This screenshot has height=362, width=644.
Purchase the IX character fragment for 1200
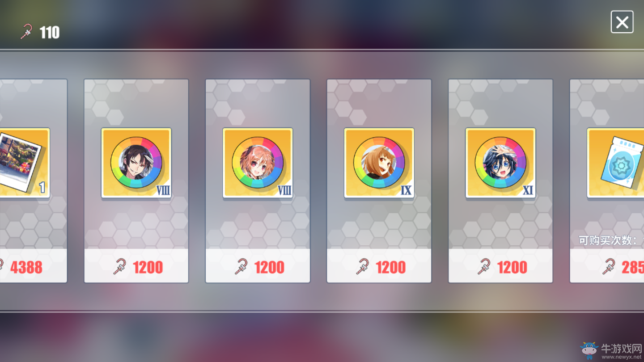coord(379,266)
